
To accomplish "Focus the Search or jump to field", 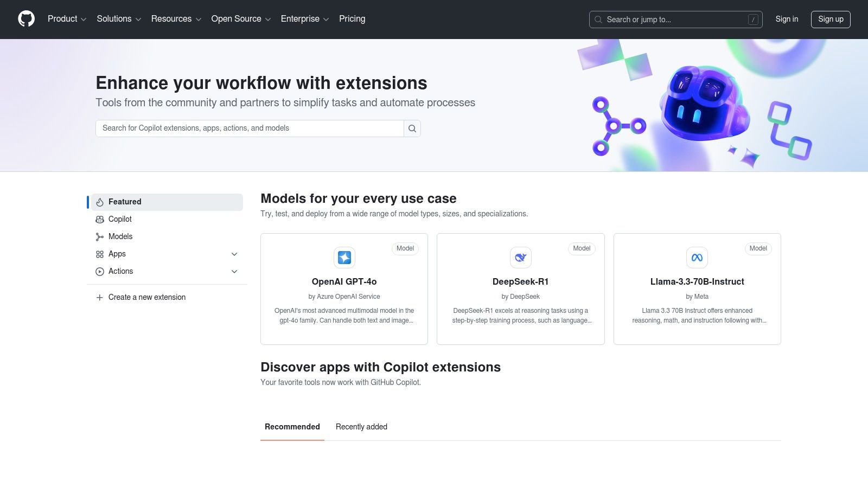I will pos(676,20).
